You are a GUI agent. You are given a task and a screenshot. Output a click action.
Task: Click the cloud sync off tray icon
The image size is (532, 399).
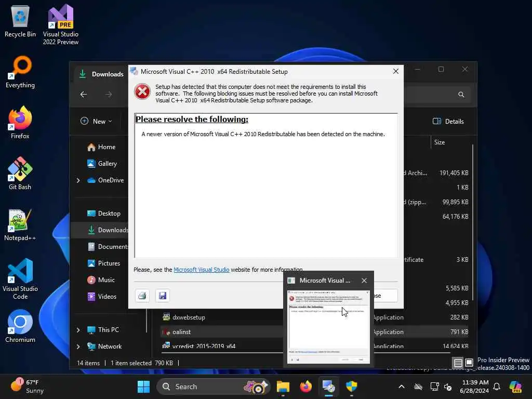coord(418,387)
